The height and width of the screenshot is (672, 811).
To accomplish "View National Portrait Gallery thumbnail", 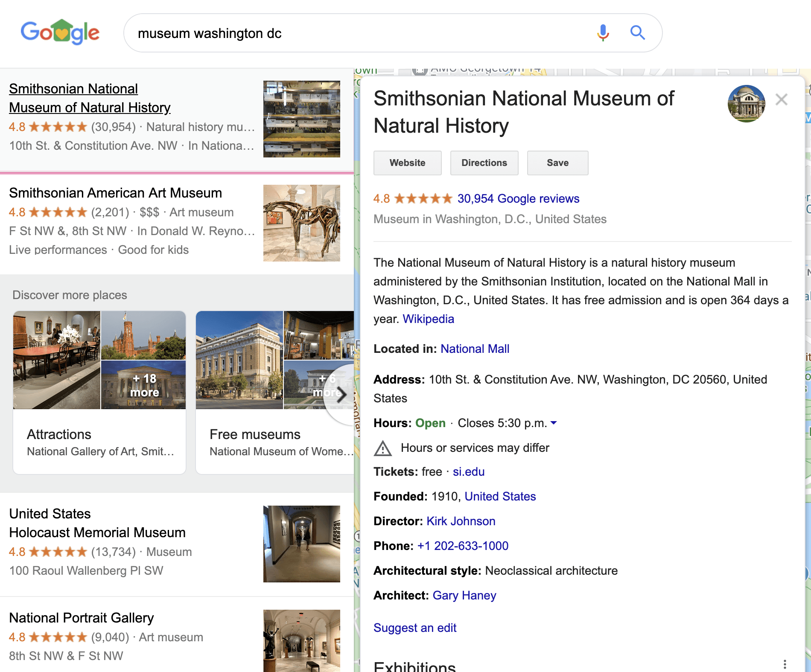I will [x=301, y=641].
